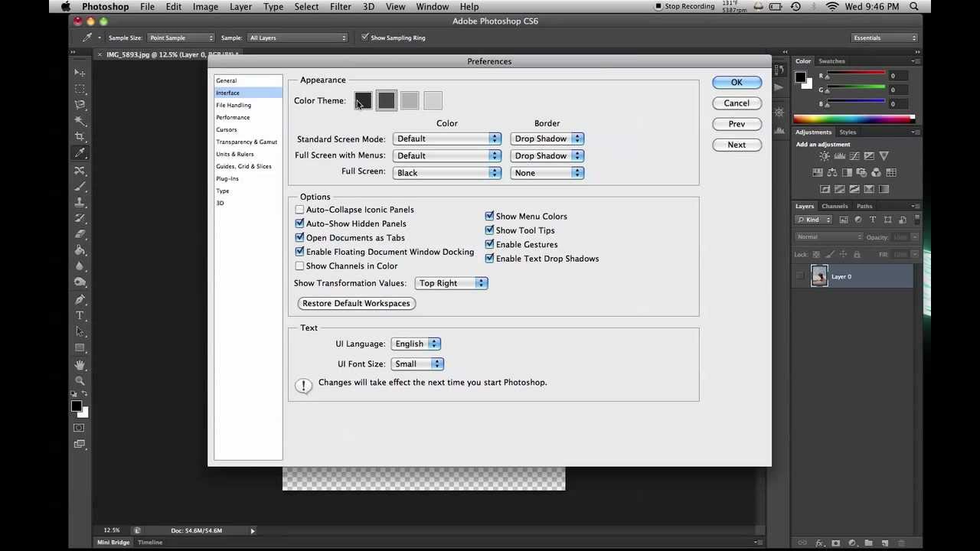Select the Magic Wand tool

[x=80, y=120]
